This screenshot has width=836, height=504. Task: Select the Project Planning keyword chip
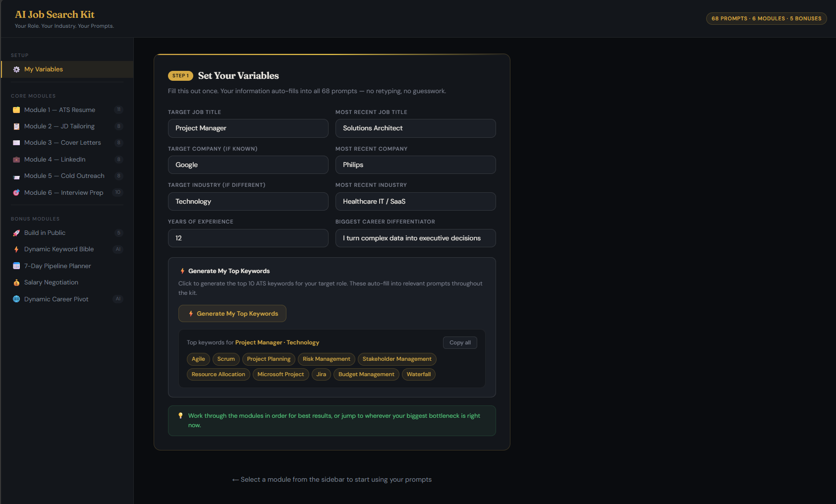click(269, 359)
